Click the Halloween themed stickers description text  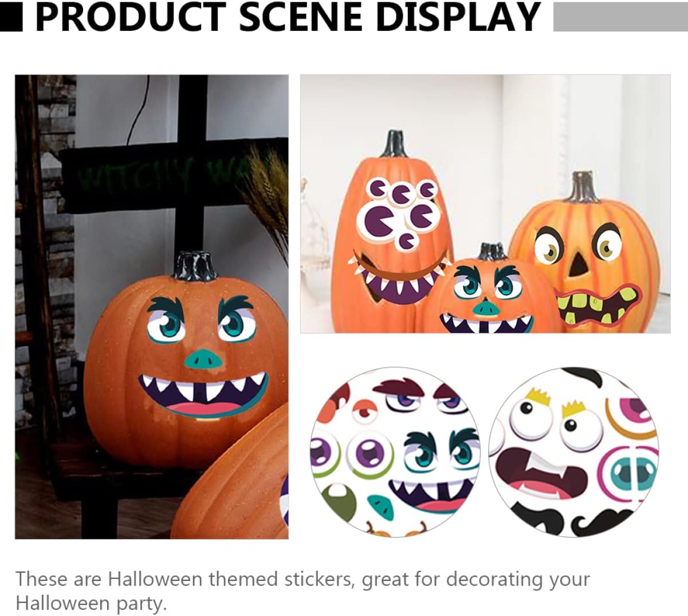tap(302, 591)
